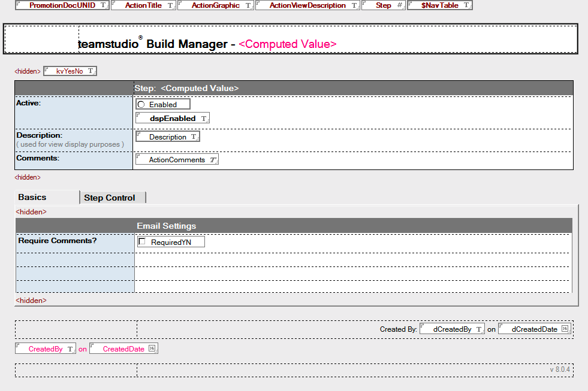Click the Email Settings header
The width and height of the screenshot is (588, 391).
tap(166, 226)
